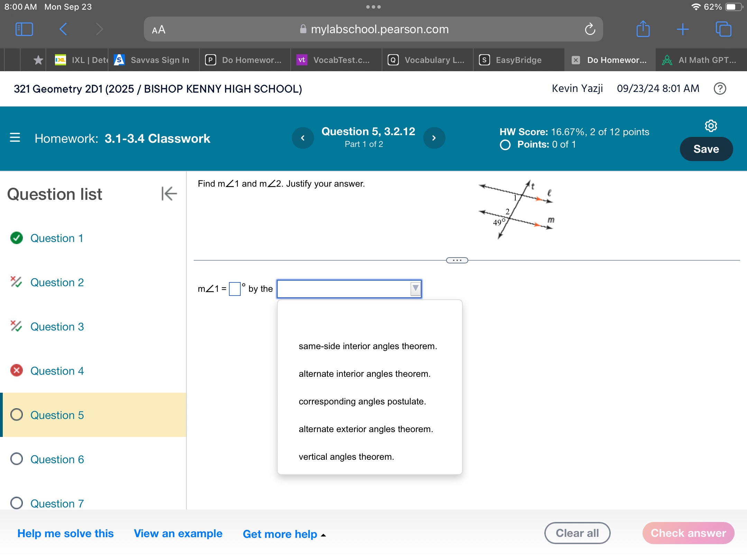This screenshot has height=560, width=747.
Task: Open the hamburger navigation menu
Action: pyautogui.click(x=15, y=138)
